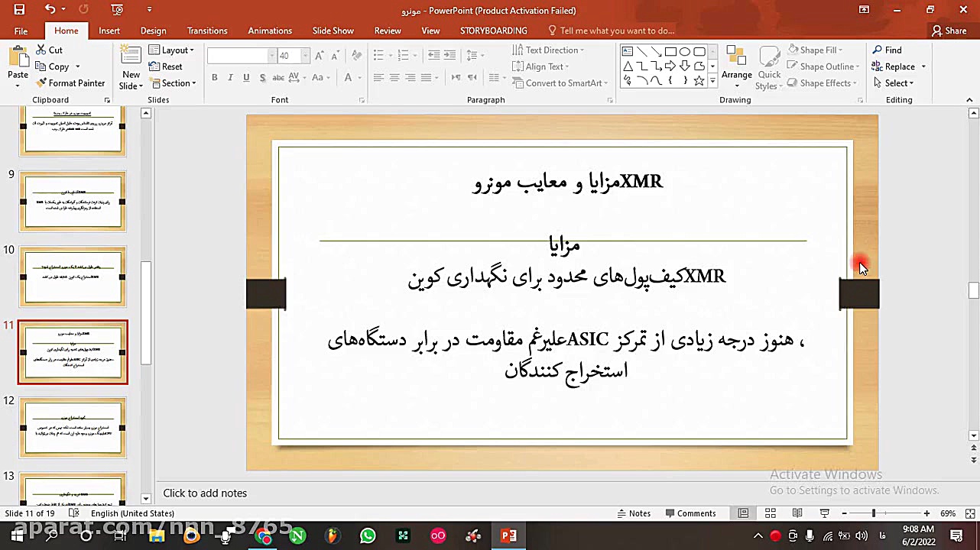Screen dimensions: 980x550
Task: Activate Format Painter
Action: point(70,83)
